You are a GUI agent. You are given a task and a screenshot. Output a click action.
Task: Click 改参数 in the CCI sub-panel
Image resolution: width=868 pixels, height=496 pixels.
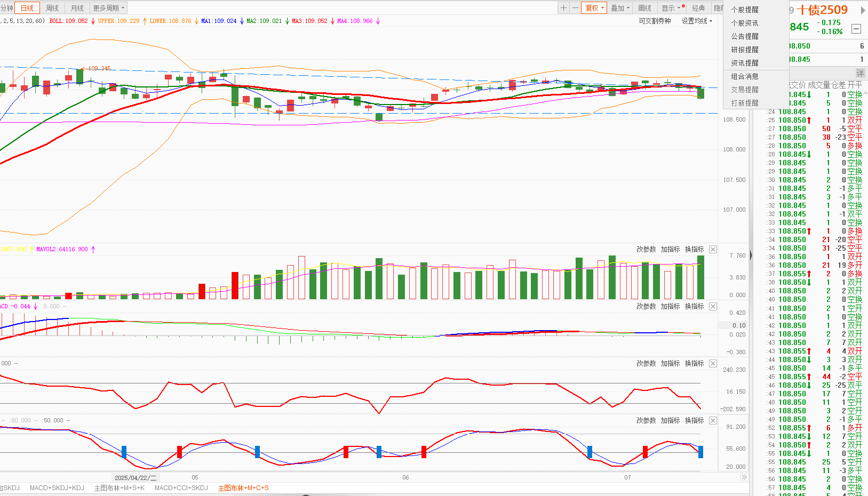[x=646, y=364]
